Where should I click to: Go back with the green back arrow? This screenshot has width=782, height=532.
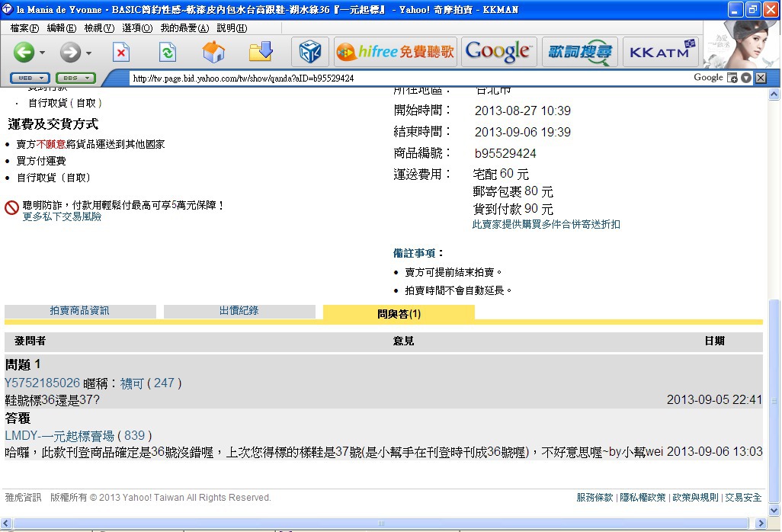point(23,52)
